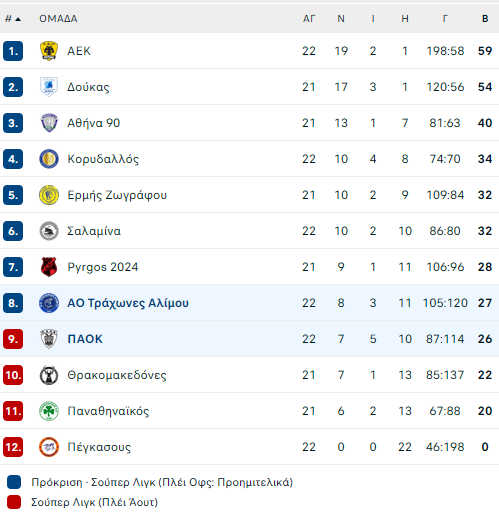Open the Σαλαμίνα team page link

[x=94, y=231]
